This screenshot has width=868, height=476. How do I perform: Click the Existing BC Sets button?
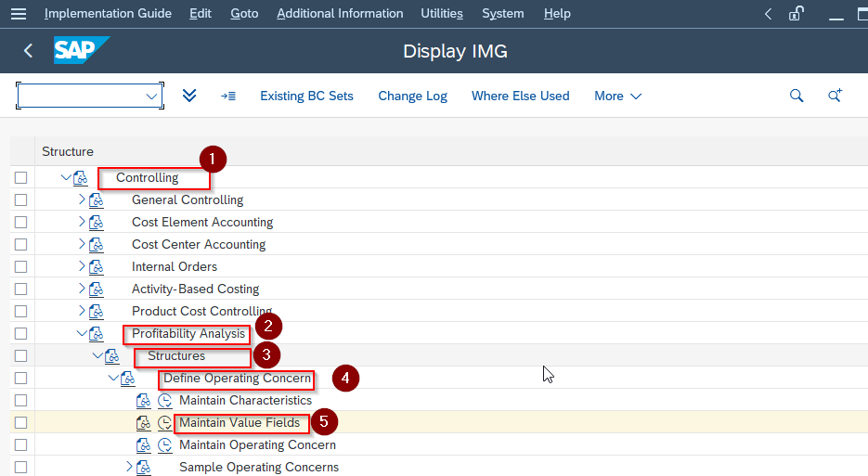[306, 96]
